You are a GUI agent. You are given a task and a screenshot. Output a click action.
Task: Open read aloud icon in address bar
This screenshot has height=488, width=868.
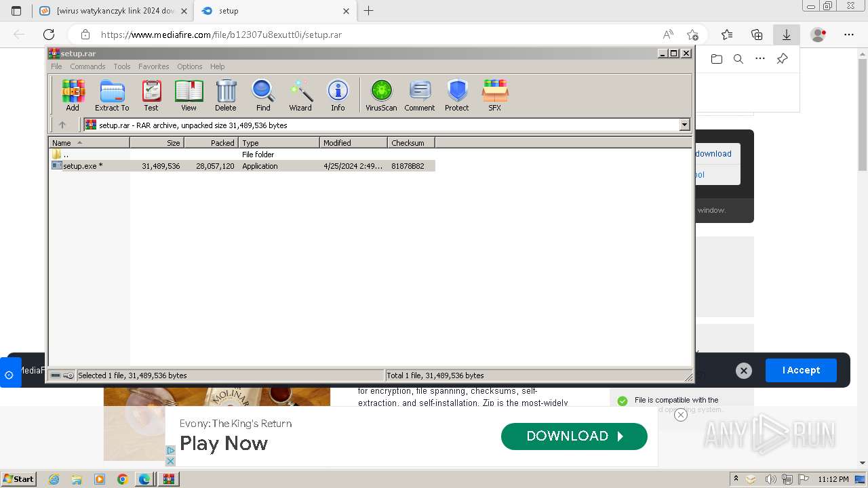668,35
